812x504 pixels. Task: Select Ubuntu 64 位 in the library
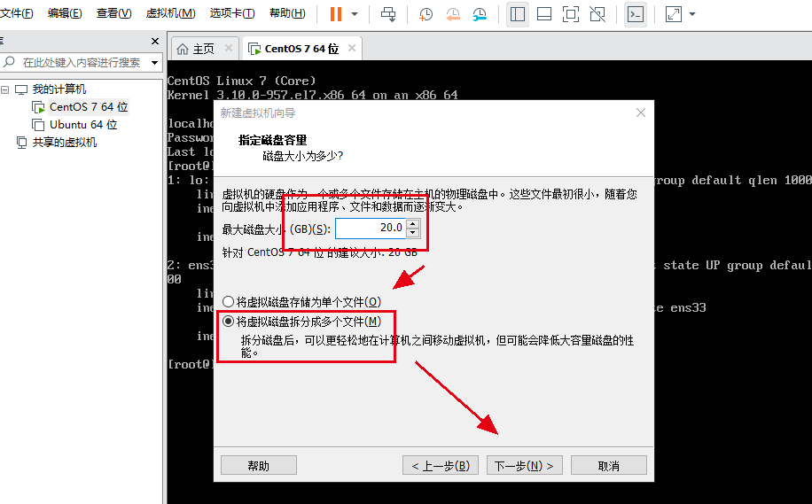click(x=82, y=125)
